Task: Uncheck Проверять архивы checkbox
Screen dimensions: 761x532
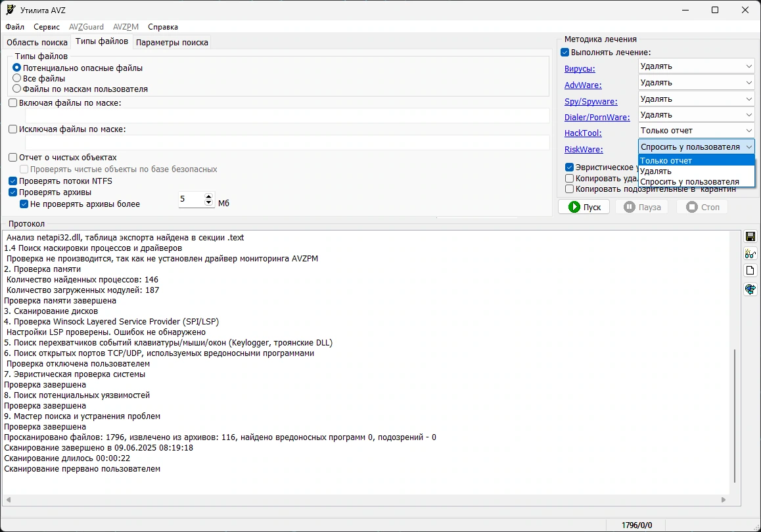Action: click(x=13, y=192)
